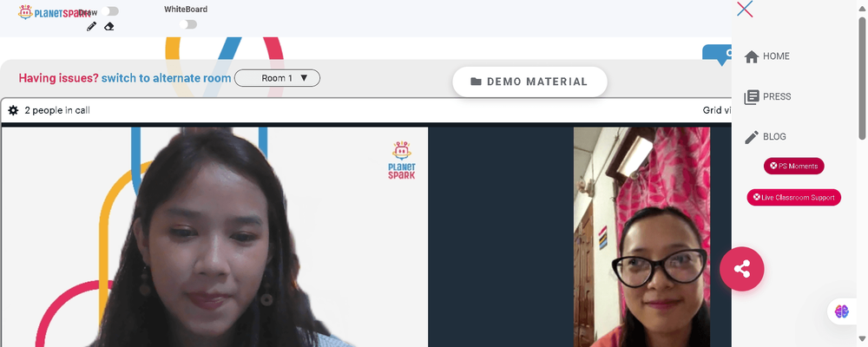Select the left participant video tile
Image resolution: width=868 pixels, height=347 pixels.
click(214, 237)
